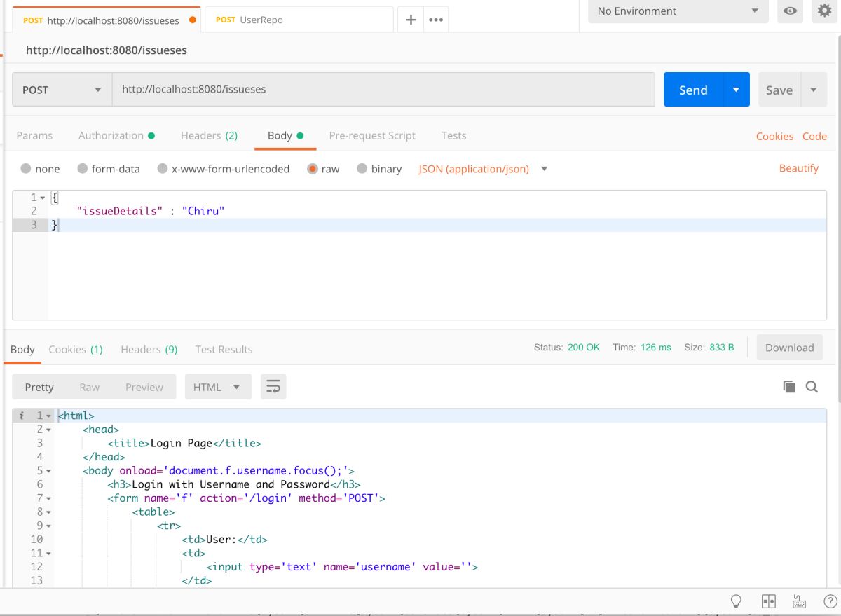Click the Login Page title text in response
This screenshot has width=841, height=616.
coord(182,443)
